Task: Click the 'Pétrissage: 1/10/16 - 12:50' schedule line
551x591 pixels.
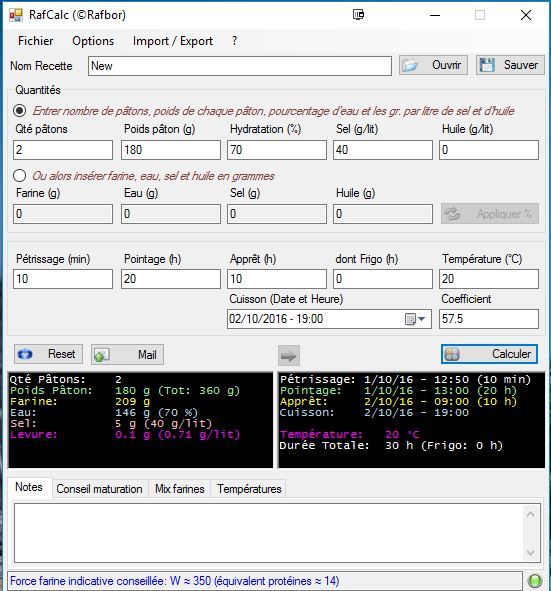Action: [405, 380]
